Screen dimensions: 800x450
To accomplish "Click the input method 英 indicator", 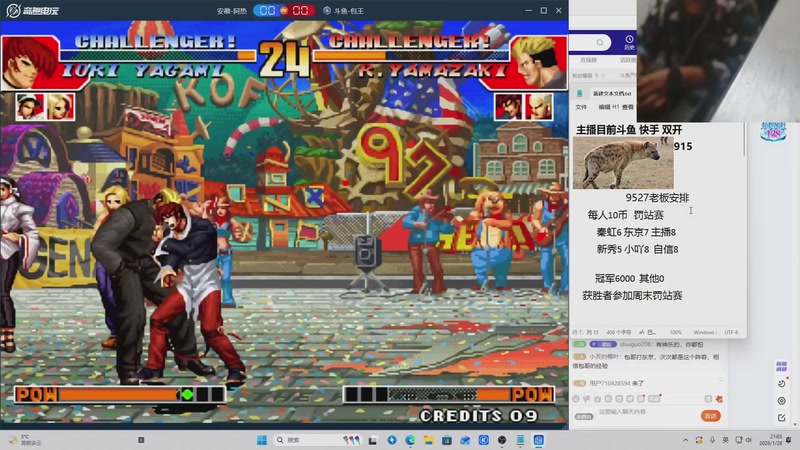I will (x=725, y=440).
